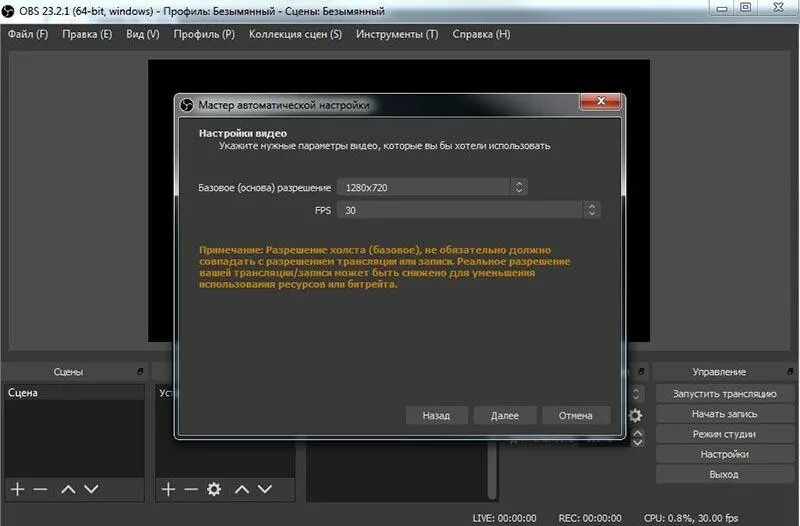
Task: Click Запустить трансляцию to start streaming
Action: coord(724,393)
